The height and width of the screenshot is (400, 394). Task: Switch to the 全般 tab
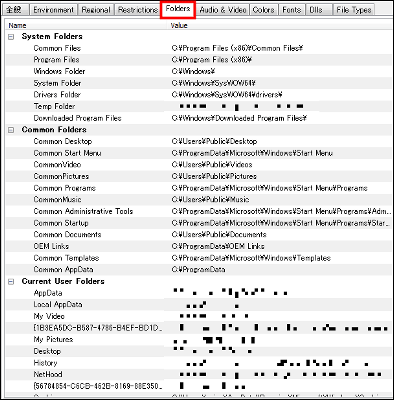(x=15, y=10)
